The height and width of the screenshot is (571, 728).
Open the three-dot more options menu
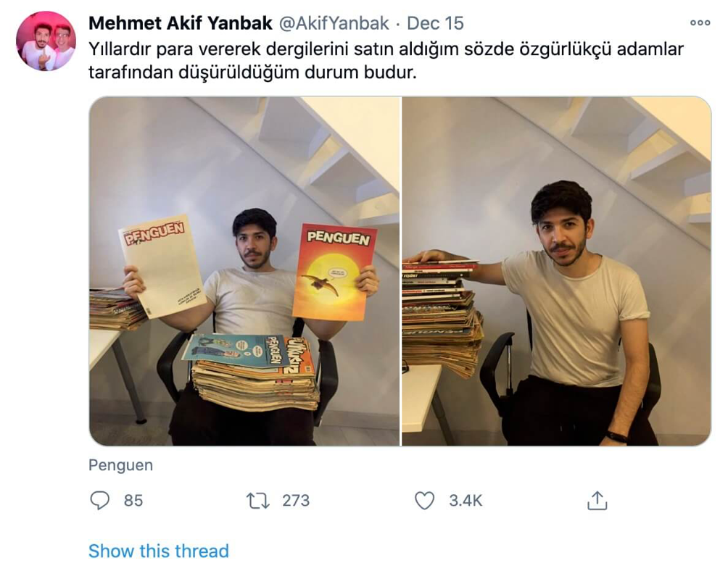coord(700,22)
